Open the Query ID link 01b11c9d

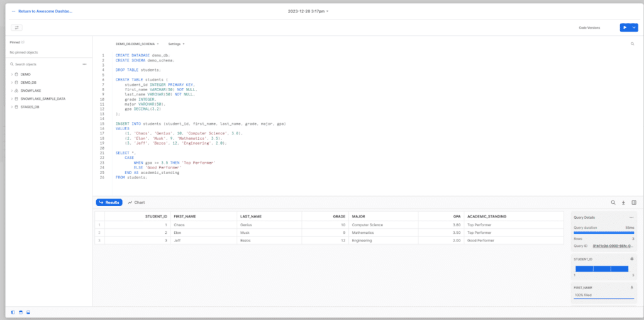click(x=613, y=246)
